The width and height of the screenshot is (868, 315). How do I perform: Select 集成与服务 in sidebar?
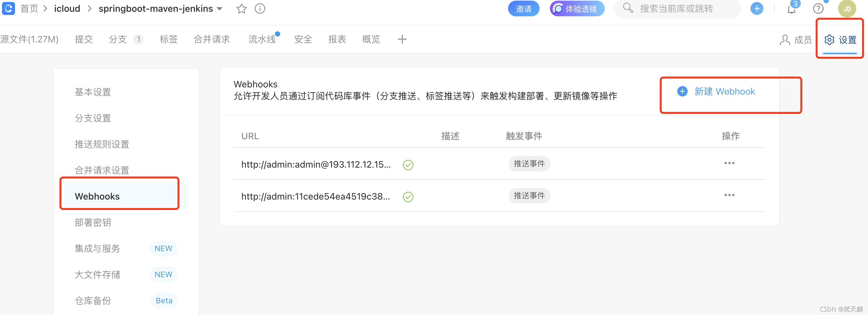point(97,248)
